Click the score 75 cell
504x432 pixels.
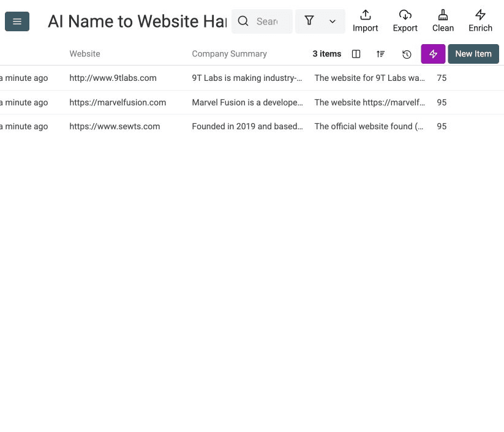442,78
